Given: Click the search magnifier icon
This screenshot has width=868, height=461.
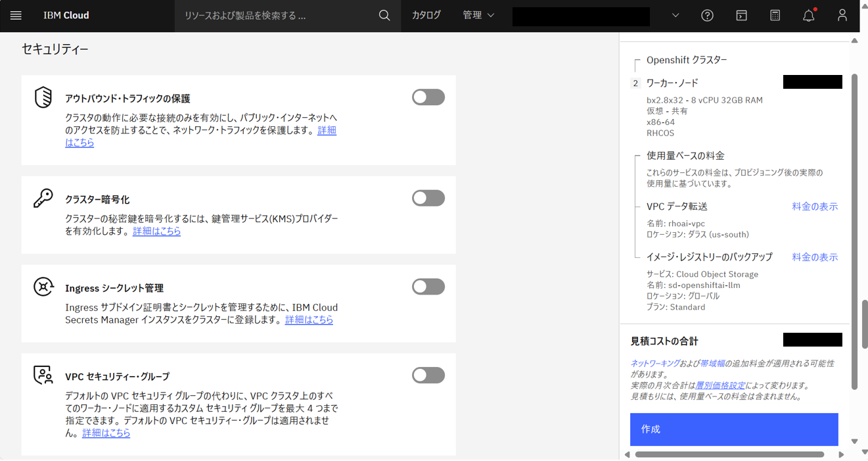Looking at the screenshot, I should click(x=384, y=15).
